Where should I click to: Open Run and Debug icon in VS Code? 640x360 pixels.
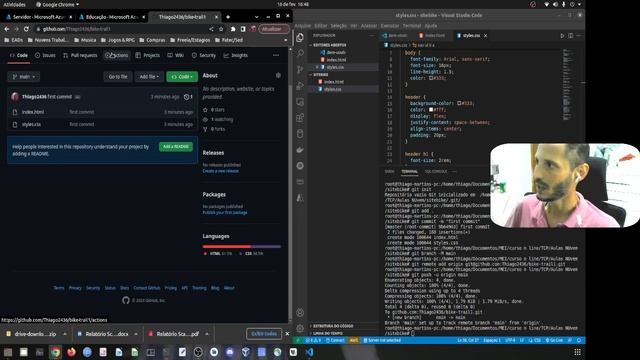click(x=300, y=86)
